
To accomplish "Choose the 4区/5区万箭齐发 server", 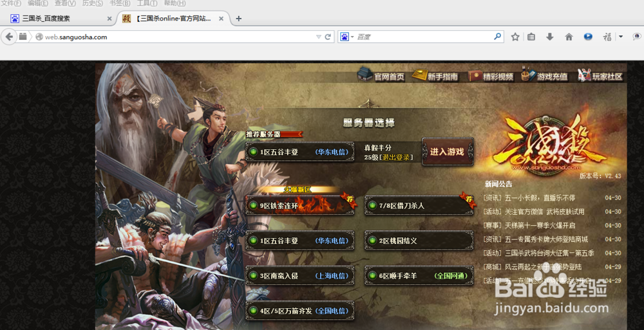I will click(x=300, y=311).
